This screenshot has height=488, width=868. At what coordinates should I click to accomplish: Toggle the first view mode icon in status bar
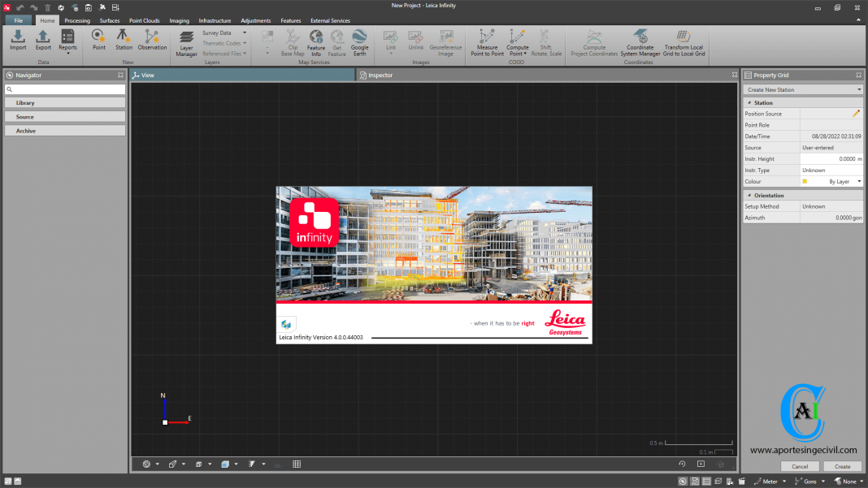683,482
